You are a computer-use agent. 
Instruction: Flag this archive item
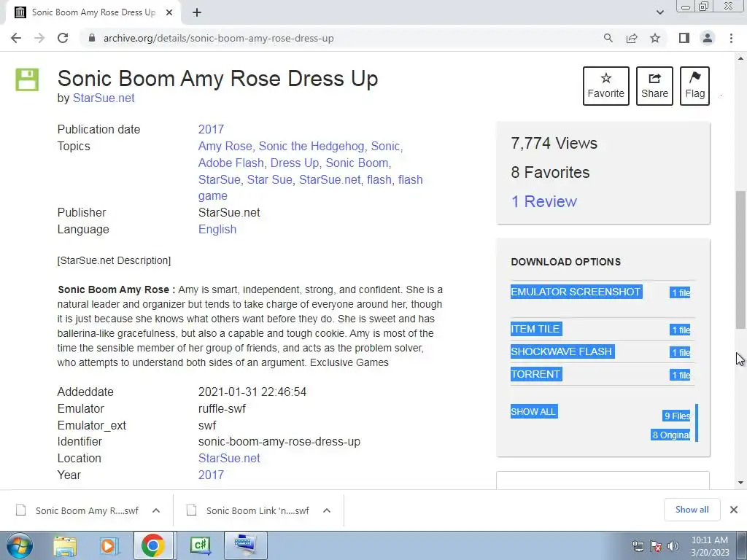(x=694, y=86)
